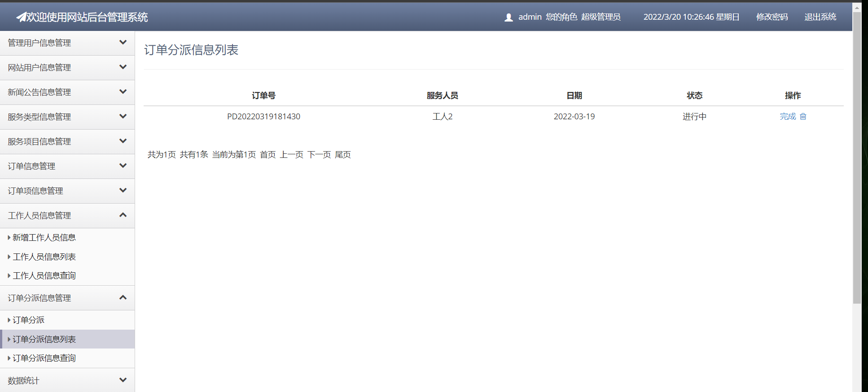Screen dimensions: 868x392
Task: Click status cell 进行中
Action: pos(694,117)
